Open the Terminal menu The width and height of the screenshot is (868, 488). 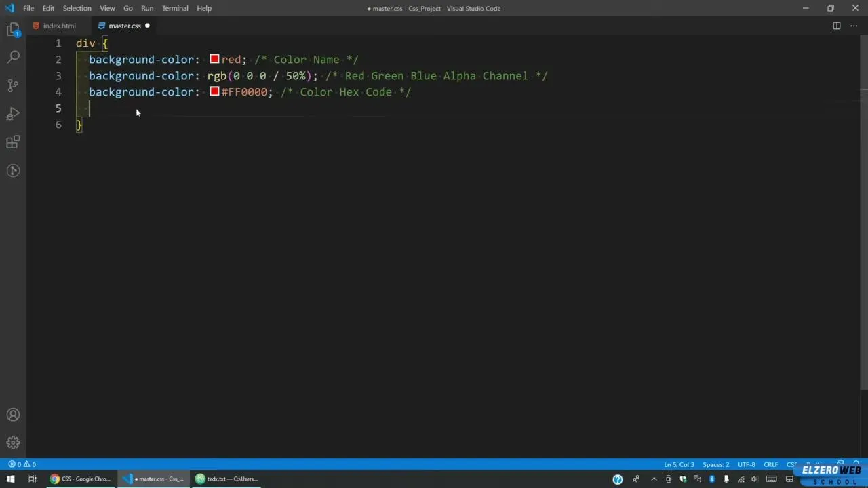click(175, 8)
